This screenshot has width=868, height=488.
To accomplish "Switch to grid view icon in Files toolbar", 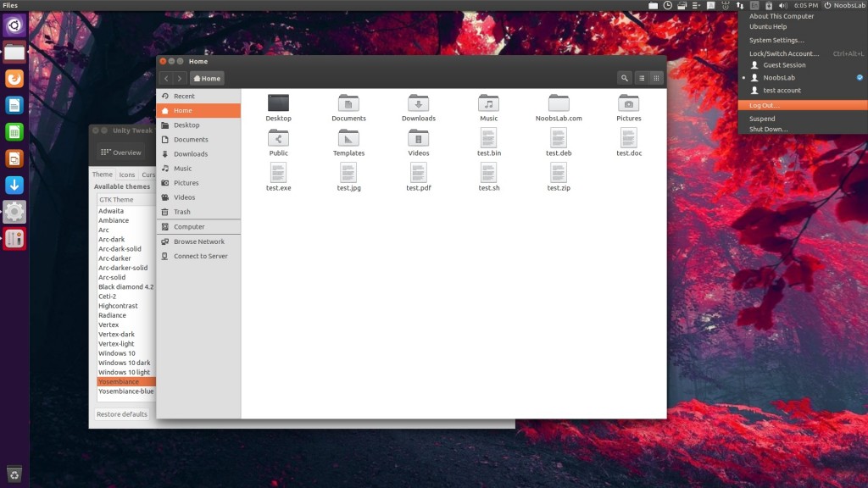I will coord(656,78).
